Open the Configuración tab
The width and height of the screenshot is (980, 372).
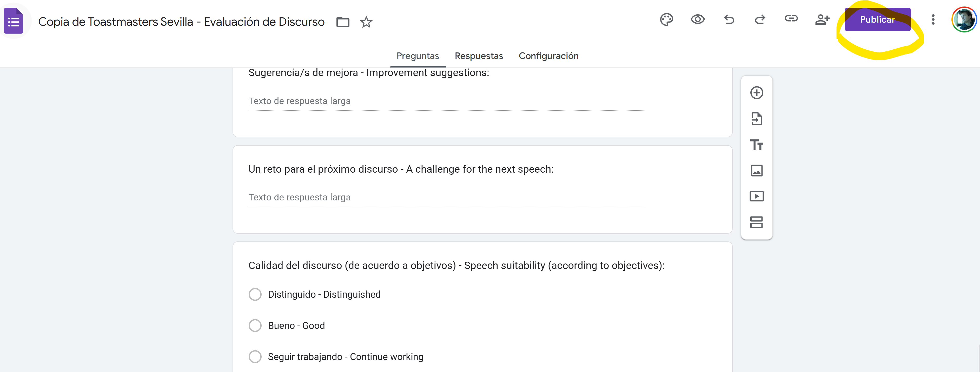pyautogui.click(x=548, y=56)
